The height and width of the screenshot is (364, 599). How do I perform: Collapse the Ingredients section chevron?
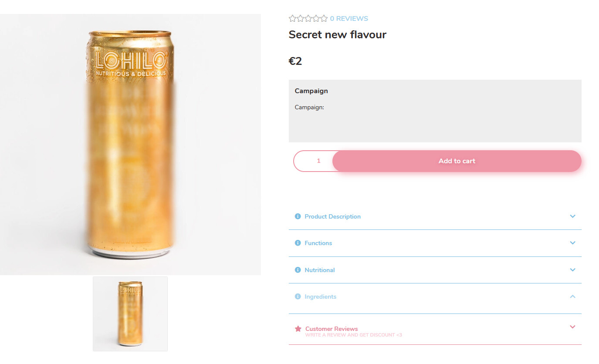click(x=572, y=297)
